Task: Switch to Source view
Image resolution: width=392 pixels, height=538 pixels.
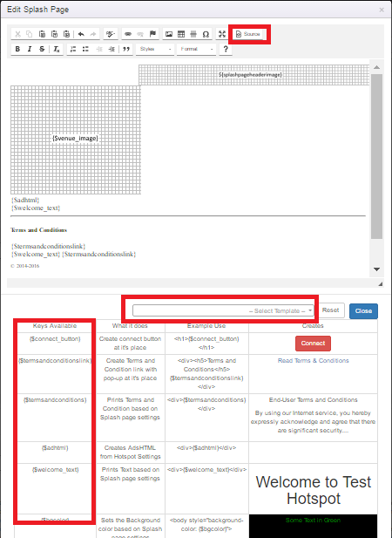Action: pyautogui.click(x=248, y=34)
